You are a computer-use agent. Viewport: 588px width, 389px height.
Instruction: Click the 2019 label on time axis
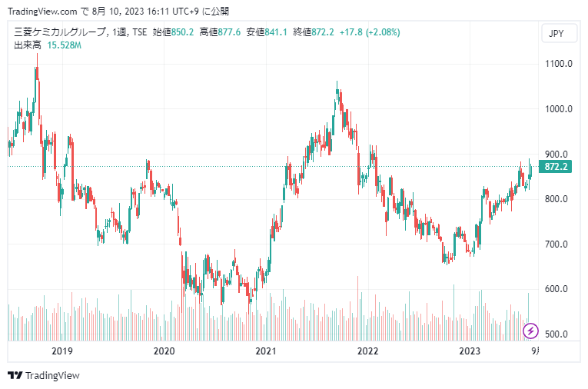click(x=61, y=351)
